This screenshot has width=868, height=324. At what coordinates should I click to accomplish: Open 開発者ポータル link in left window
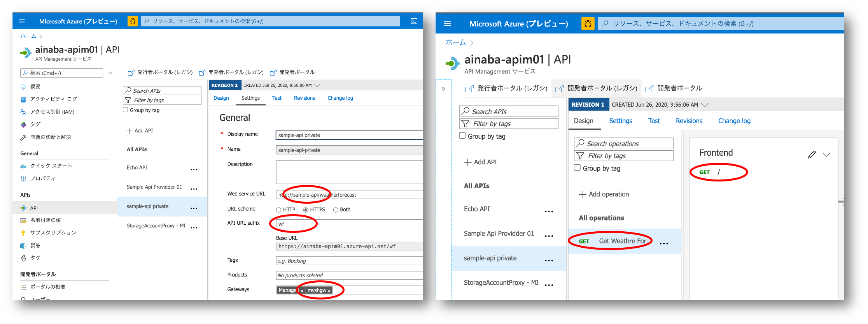tap(292, 72)
